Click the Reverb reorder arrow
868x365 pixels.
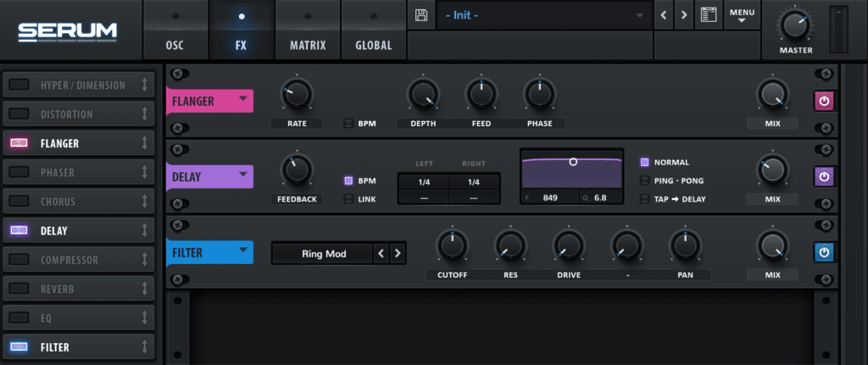click(144, 290)
